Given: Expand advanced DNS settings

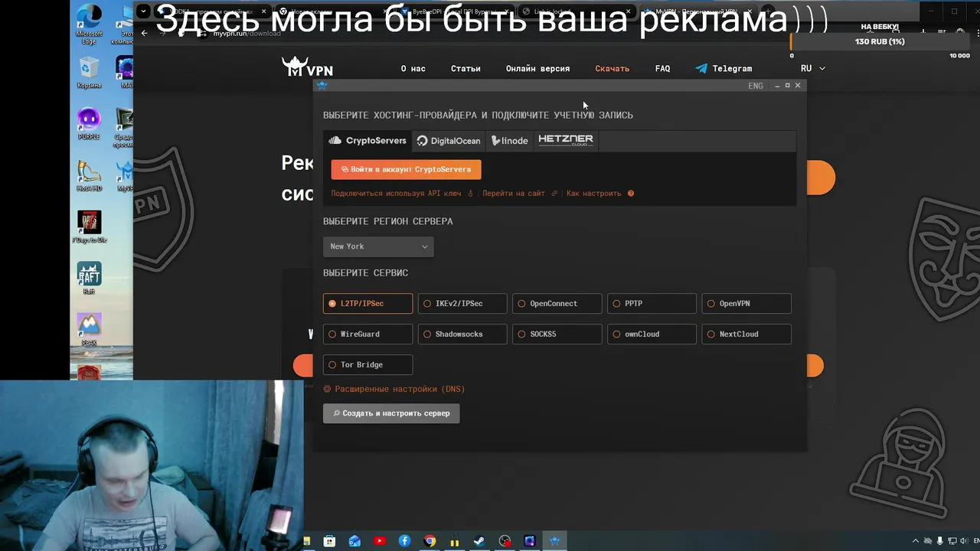Looking at the screenshot, I should click(394, 389).
